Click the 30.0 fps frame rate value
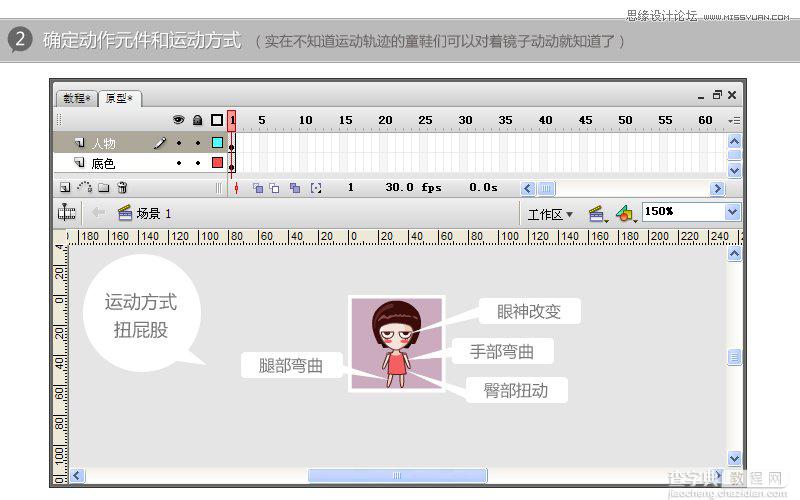This screenshot has height=500, width=800. pos(413,187)
